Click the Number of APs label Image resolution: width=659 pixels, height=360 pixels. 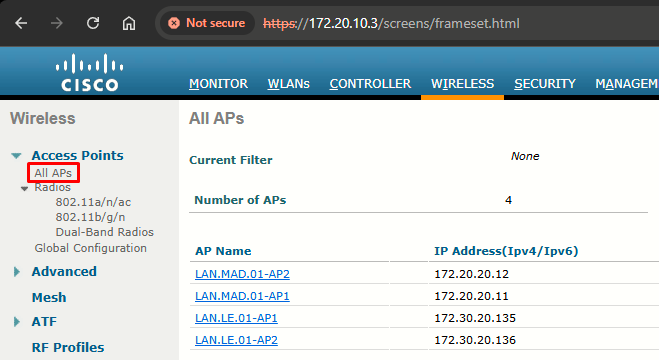240,200
